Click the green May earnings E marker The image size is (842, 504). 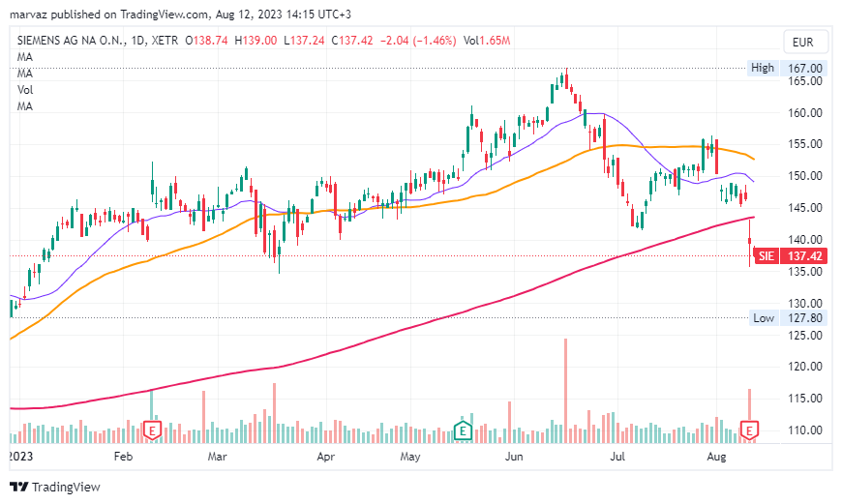tap(463, 430)
